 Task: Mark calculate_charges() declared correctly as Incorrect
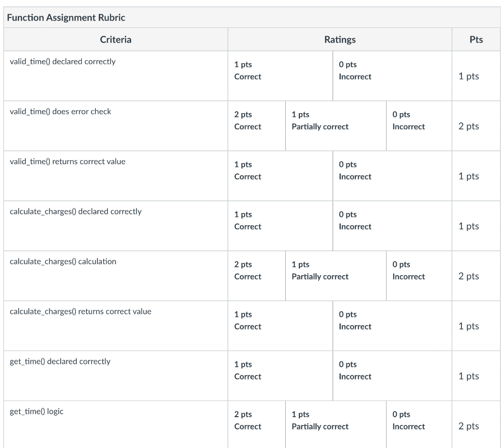pos(392,226)
